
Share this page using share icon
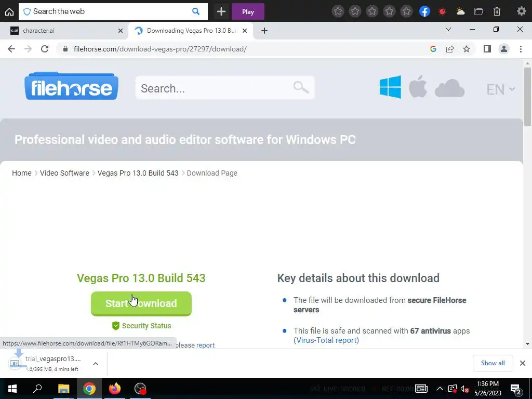coord(450,49)
